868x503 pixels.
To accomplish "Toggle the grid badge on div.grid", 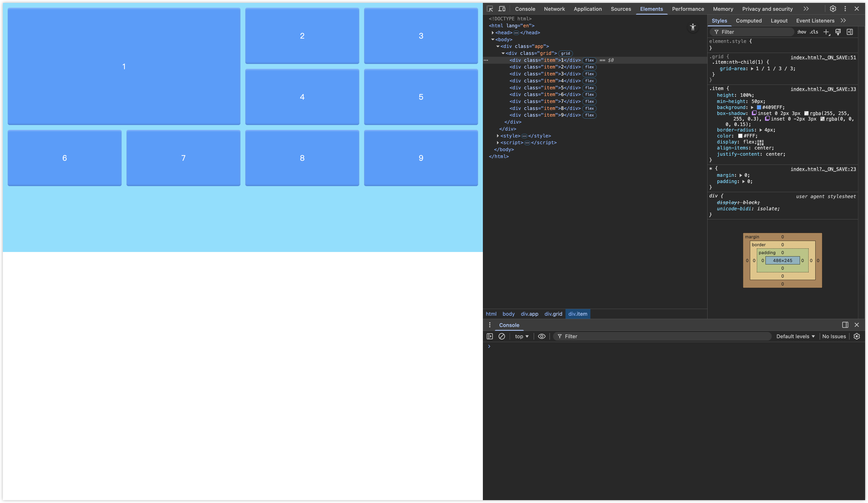I will (x=565, y=53).
